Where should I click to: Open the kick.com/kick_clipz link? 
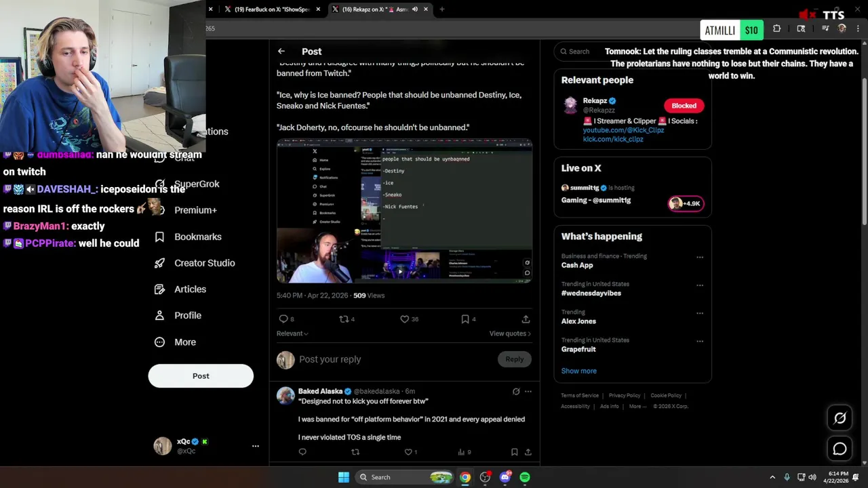click(x=613, y=139)
